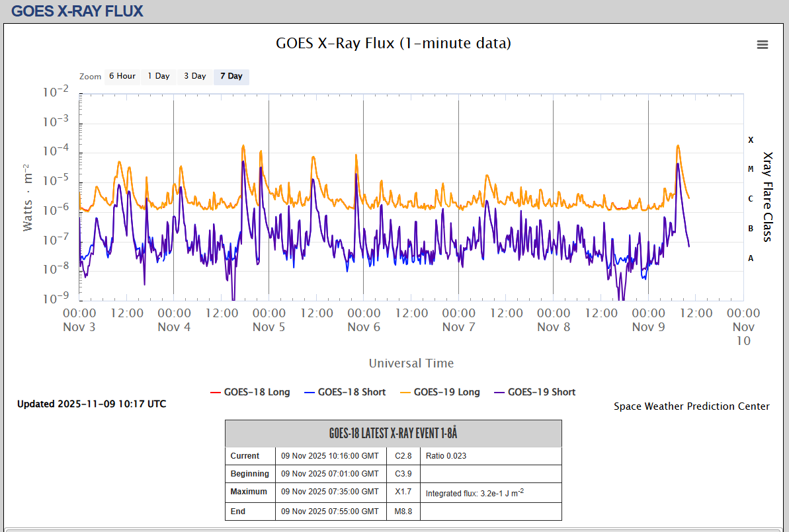The height and width of the screenshot is (532, 789).
Task: Click the M8.8 end flare class cell
Action: [403, 511]
